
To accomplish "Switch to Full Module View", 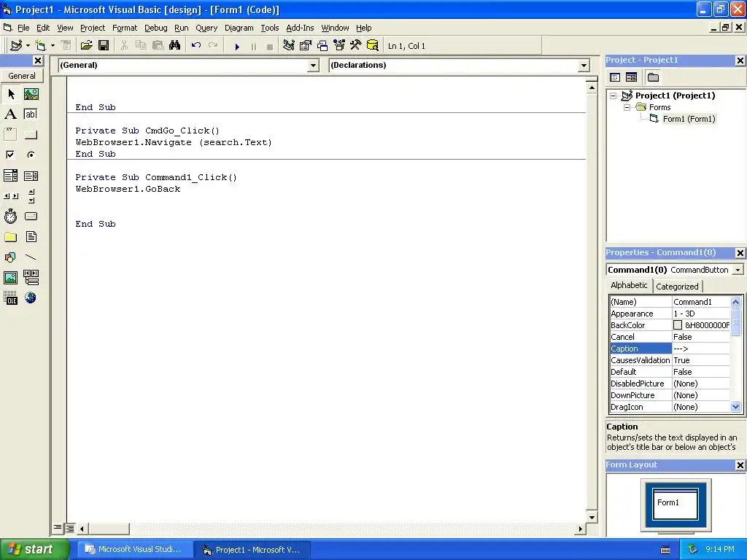I will 70,528.
